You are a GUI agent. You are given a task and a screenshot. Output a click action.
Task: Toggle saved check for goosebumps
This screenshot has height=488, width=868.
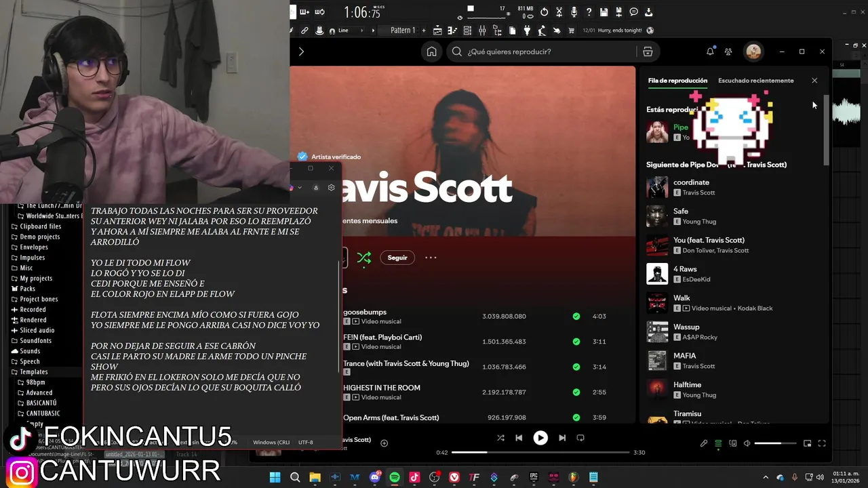(576, 317)
